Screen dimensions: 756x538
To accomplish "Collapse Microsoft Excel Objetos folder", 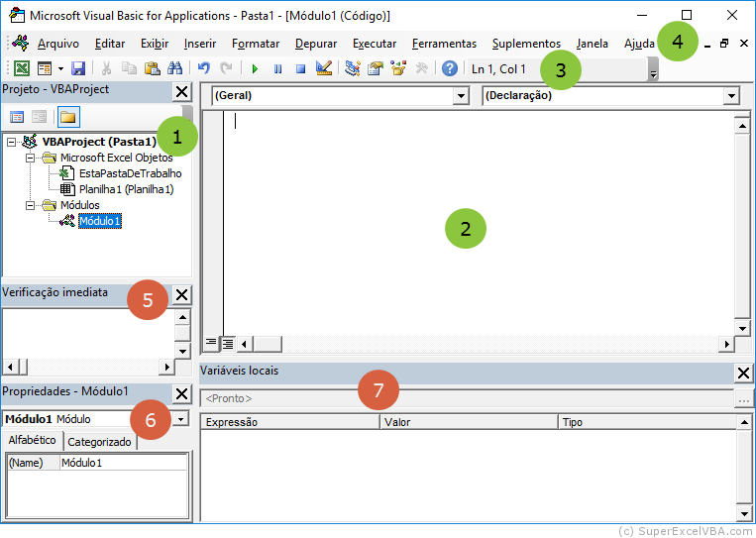I will tap(30, 158).
